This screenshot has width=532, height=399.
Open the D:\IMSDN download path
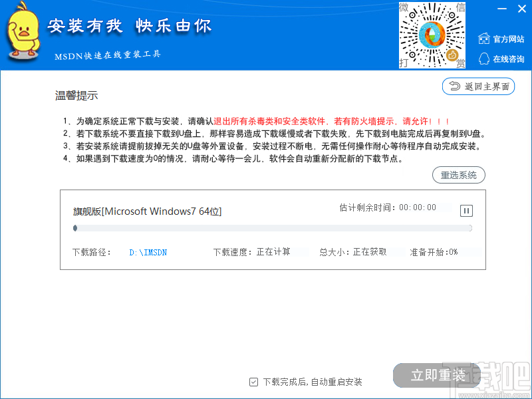pos(148,252)
